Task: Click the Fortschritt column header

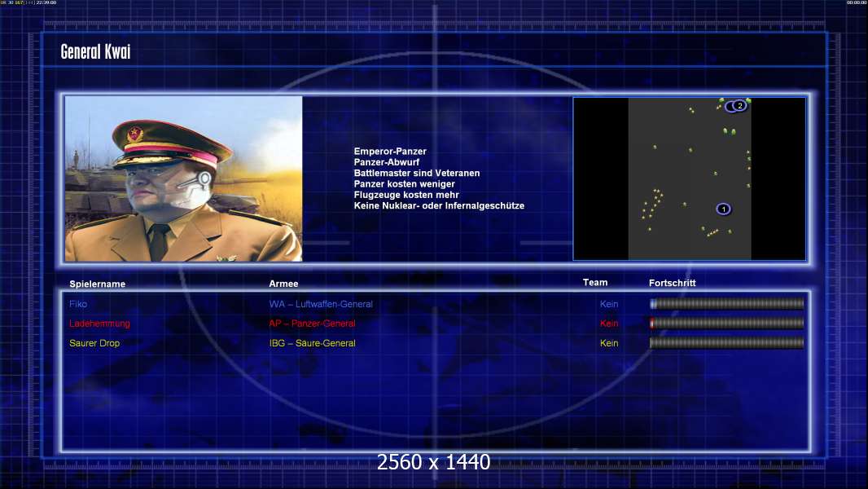Action: click(x=672, y=283)
